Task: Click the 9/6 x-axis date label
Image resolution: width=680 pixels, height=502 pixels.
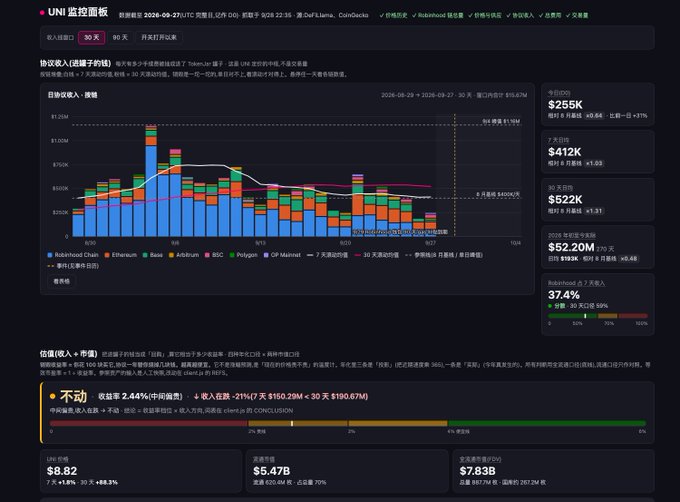Action: coord(175,243)
